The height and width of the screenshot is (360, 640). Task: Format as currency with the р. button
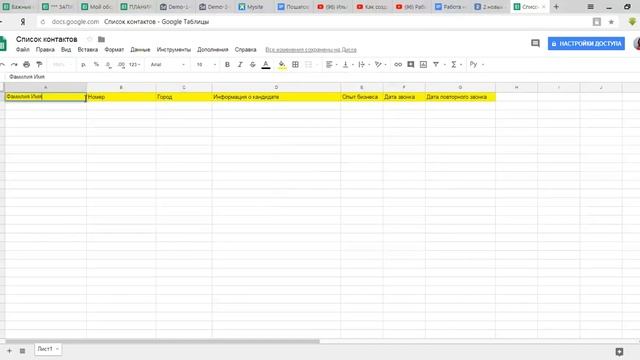(x=83, y=64)
